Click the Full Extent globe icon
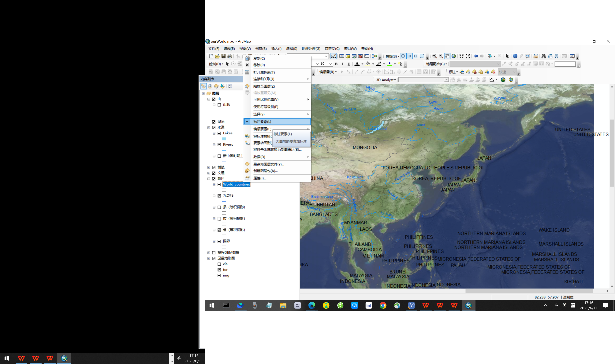Screen dimensions: 615x364 coord(454,56)
